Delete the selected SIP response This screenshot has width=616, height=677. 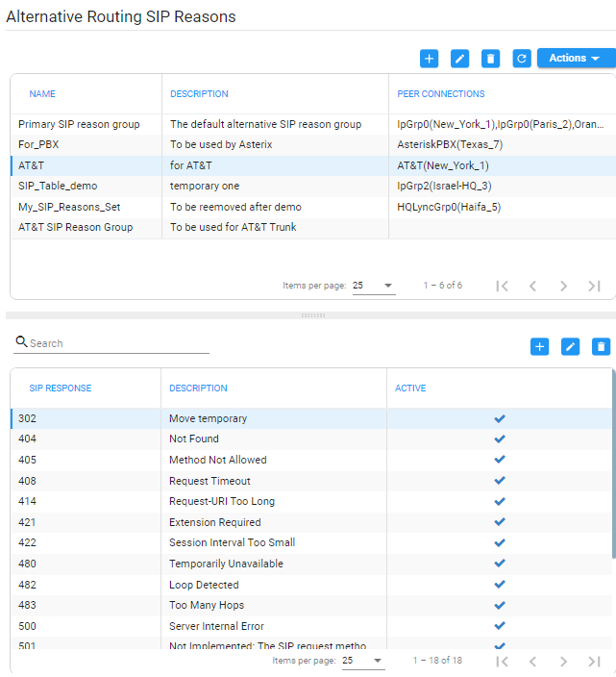click(x=602, y=346)
